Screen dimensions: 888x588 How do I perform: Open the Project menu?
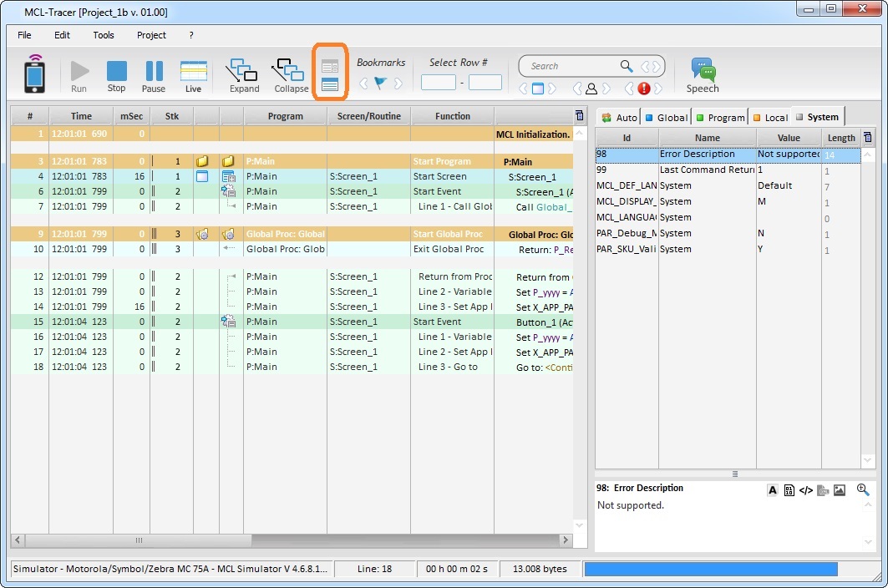pyautogui.click(x=151, y=35)
